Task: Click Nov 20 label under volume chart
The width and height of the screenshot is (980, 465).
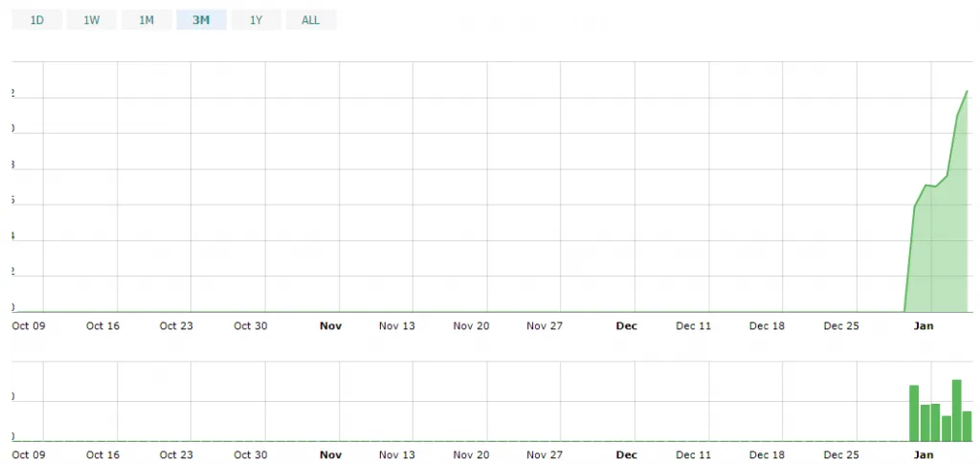Action: [x=471, y=455]
